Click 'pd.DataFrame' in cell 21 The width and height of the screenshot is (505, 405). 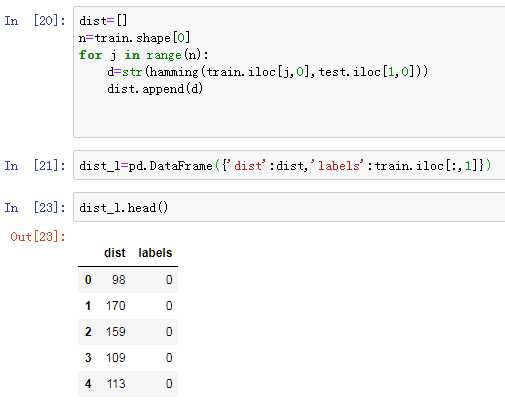pyautogui.click(x=170, y=165)
